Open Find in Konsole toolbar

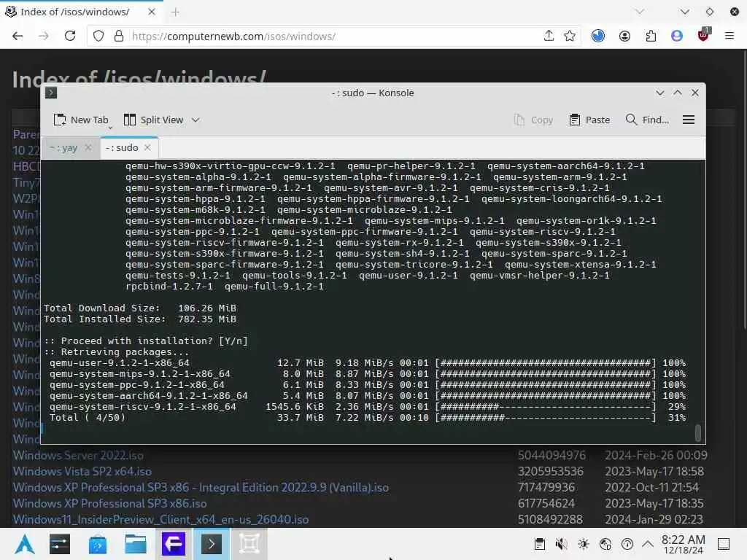point(648,120)
